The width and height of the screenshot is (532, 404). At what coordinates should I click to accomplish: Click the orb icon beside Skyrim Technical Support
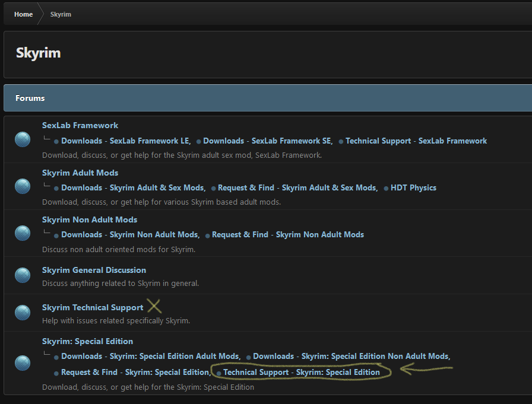click(23, 313)
